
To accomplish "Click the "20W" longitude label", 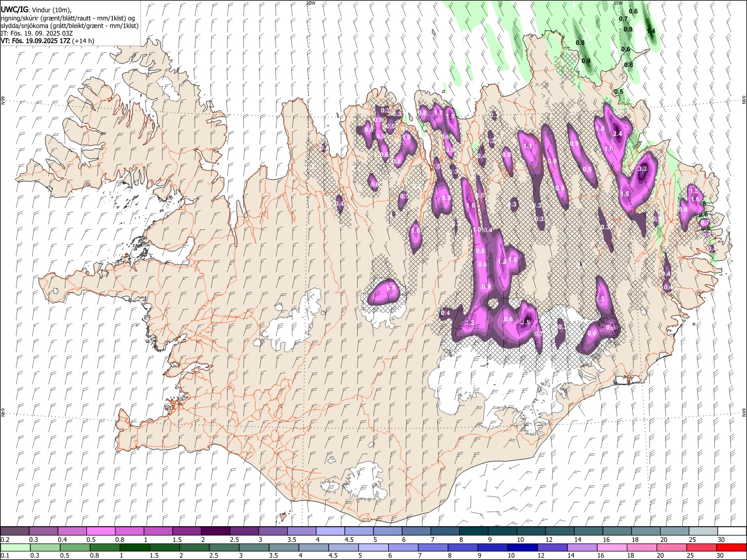I will click(x=310, y=3).
